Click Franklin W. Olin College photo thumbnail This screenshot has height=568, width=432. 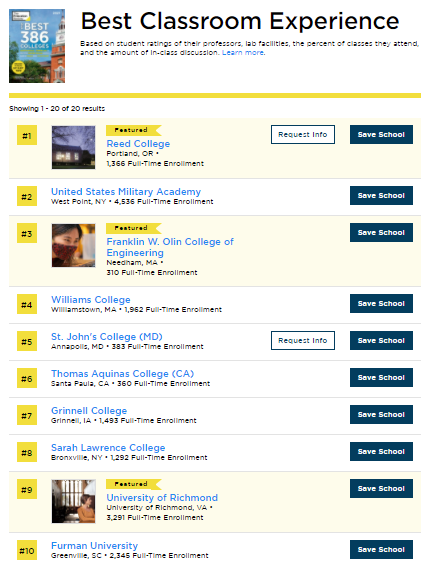coord(74,245)
